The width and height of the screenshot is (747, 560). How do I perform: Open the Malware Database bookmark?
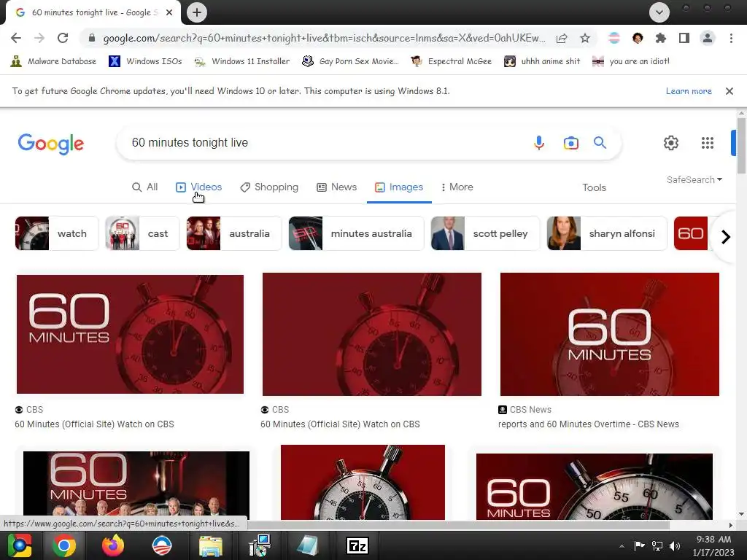53,61
